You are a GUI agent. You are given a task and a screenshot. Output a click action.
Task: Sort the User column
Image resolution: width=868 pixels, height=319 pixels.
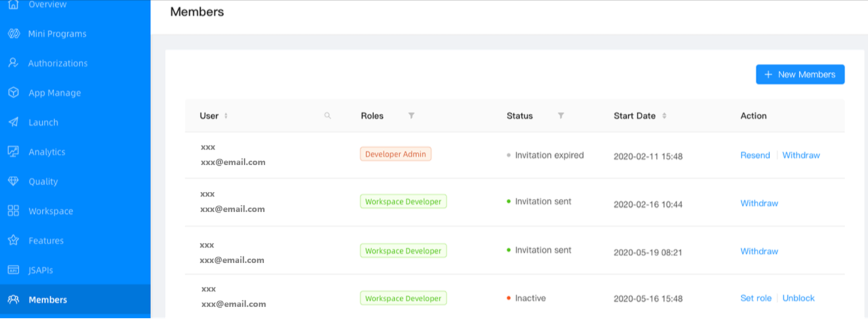pyautogui.click(x=226, y=115)
